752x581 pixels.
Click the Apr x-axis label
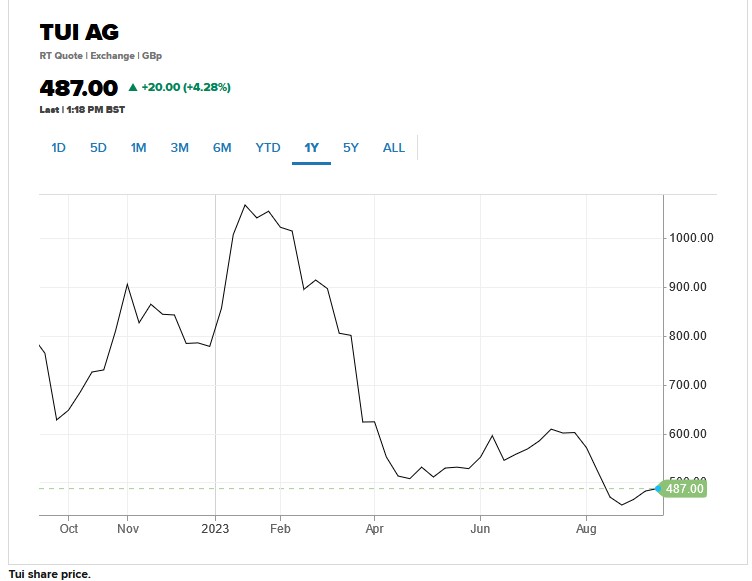point(375,529)
